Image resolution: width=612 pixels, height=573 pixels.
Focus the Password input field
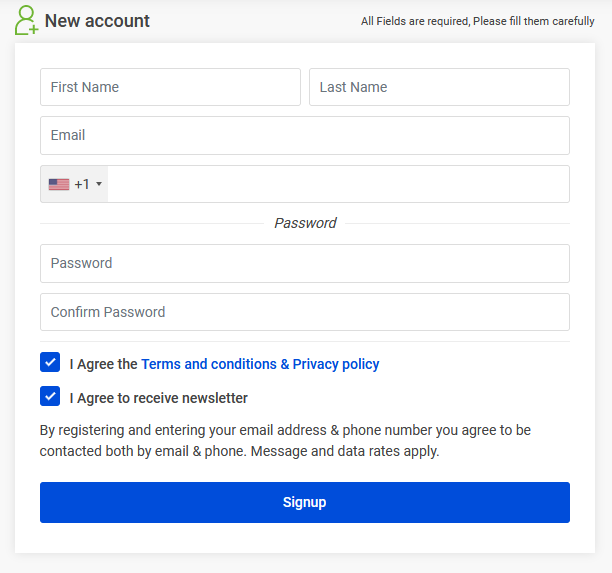pyautogui.click(x=305, y=263)
